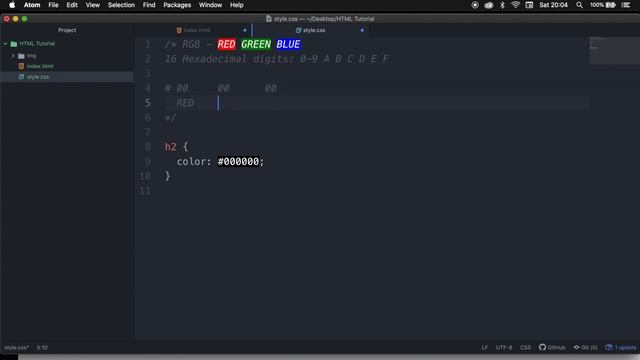Click style.css* file name in status bar
The width and height of the screenshot is (640, 360).
pos(16,348)
